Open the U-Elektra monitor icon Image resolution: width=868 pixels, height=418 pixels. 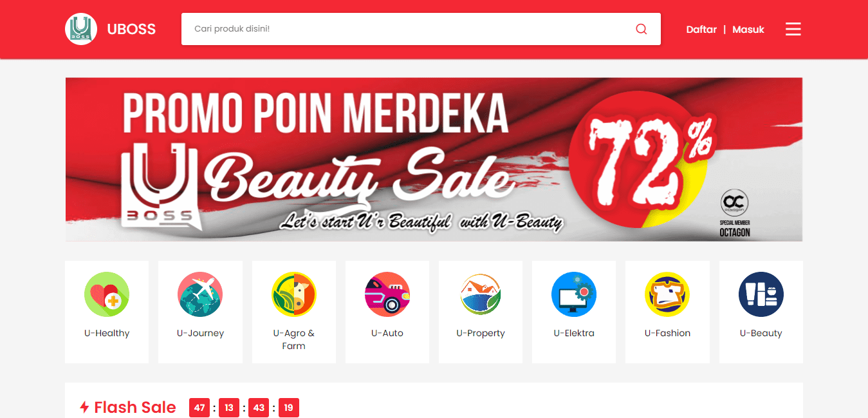[x=574, y=294]
